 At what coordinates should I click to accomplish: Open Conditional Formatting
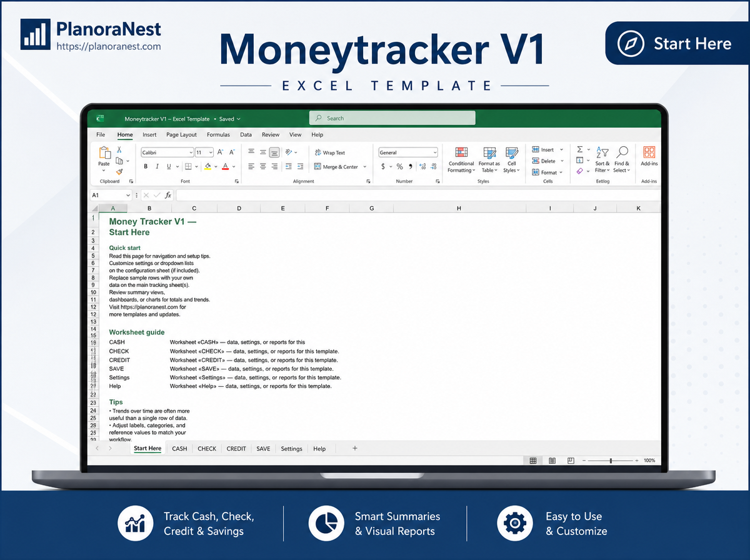[x=461, y=160]
